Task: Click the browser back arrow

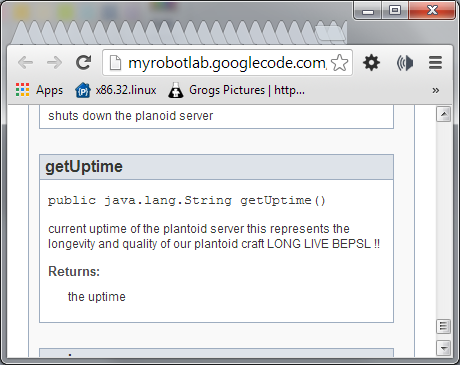Action: point(26,62)
